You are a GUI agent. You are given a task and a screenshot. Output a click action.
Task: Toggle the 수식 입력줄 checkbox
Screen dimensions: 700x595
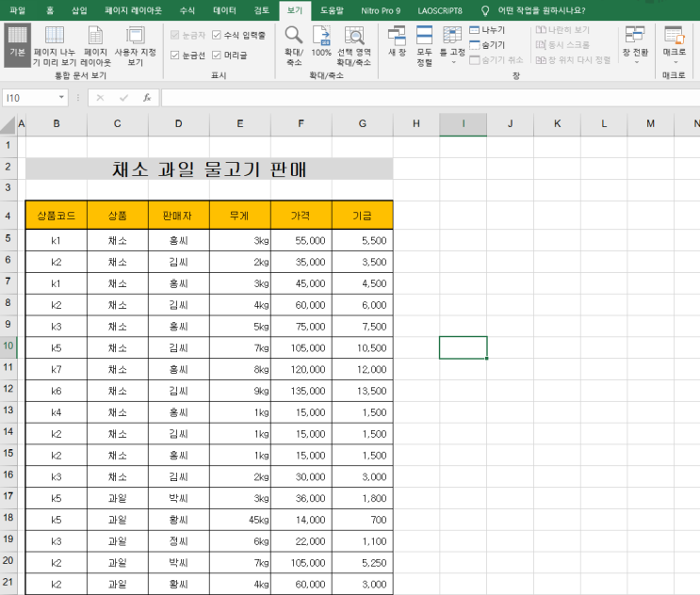tap(217, 35)
